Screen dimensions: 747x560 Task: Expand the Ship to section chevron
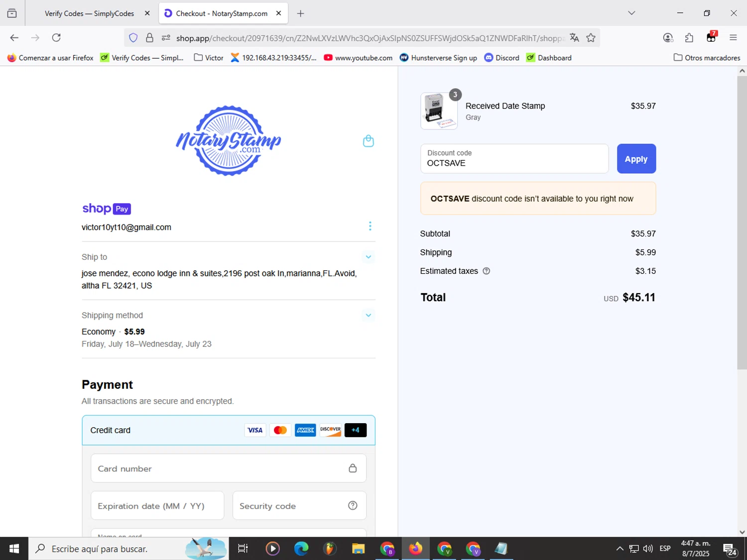(369, 257)
